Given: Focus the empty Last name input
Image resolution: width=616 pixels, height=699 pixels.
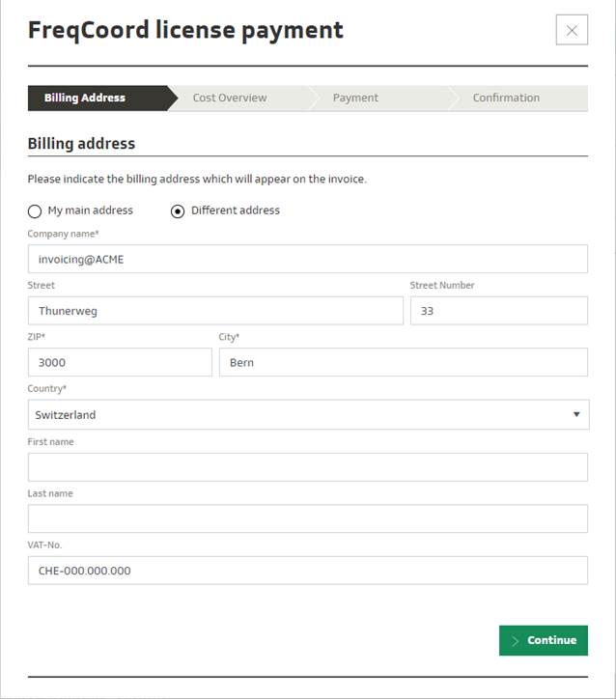Looking at the screenshot, I should (x=307, y=518).
